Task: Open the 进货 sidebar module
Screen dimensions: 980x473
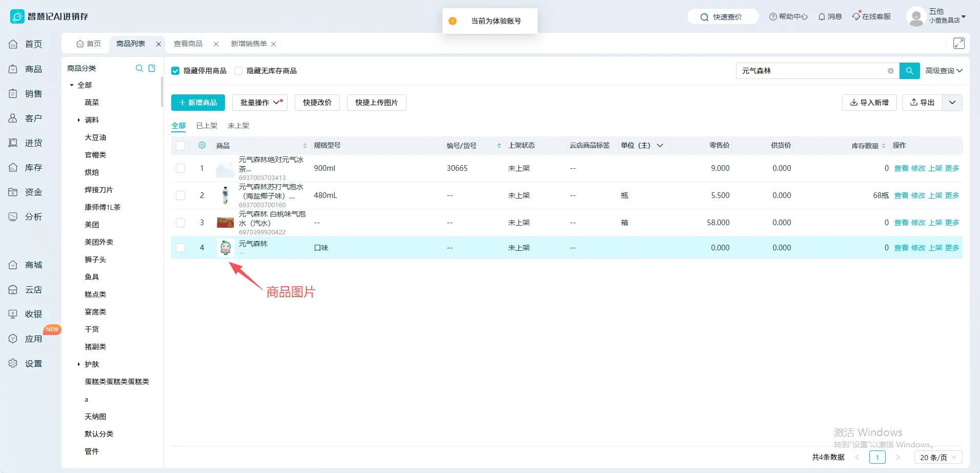Action: 26,143
